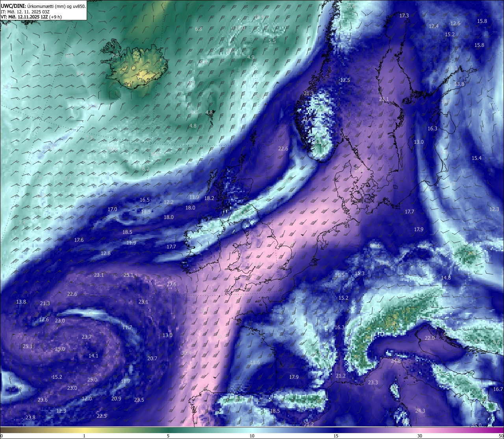This screenshot has height=439, width=504.
Task: Click the 11.6 value over France
Action: pyautogui.click(x=255, y=362)
